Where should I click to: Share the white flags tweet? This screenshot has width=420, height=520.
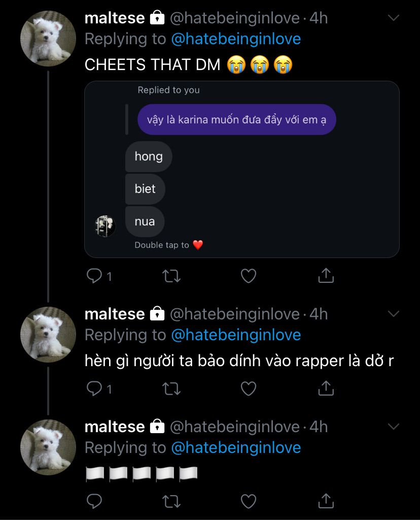click(x=325, y=501)
